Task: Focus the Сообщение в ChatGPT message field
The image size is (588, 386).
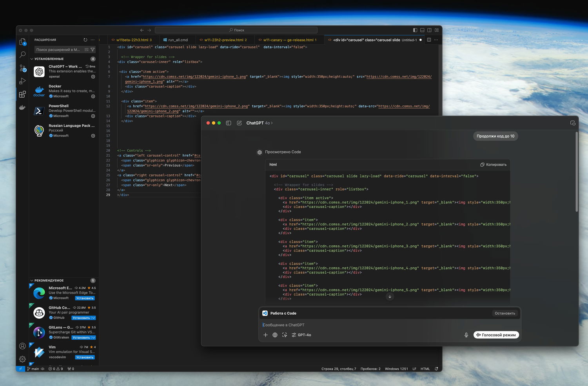Action: pos(390,325)
